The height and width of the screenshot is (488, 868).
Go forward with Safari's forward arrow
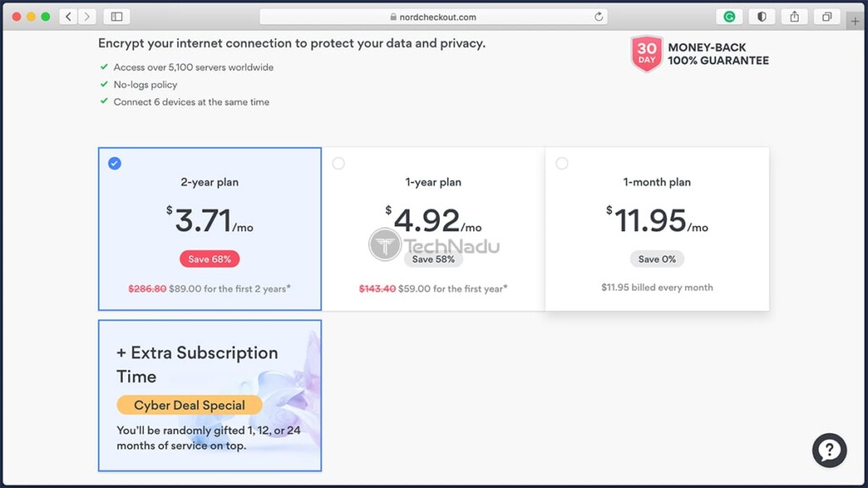87,17
